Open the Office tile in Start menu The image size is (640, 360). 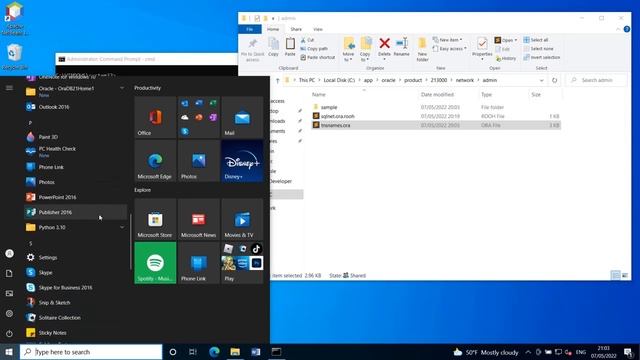point(155,117)
